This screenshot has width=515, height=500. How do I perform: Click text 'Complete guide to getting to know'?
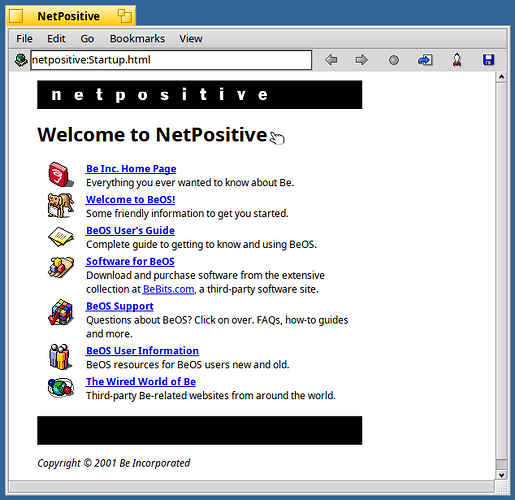[x=164, y=244]
